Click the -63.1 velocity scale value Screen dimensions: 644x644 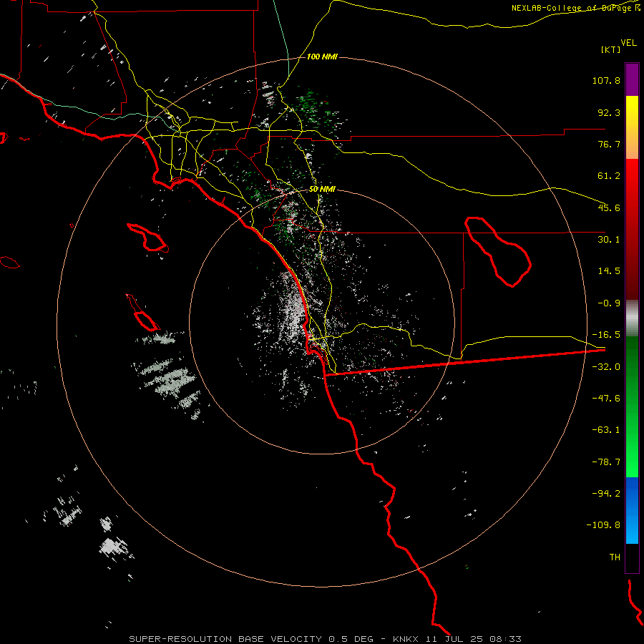coord(606,430)
